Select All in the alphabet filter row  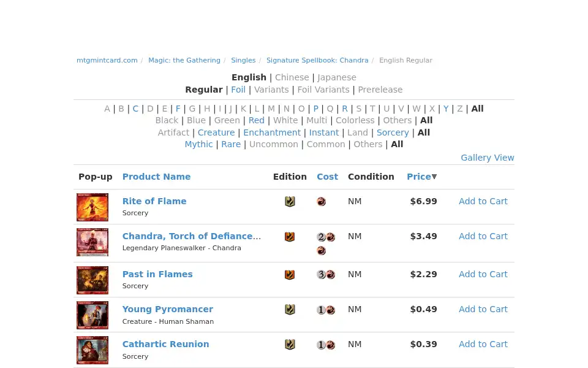(477, 109)
